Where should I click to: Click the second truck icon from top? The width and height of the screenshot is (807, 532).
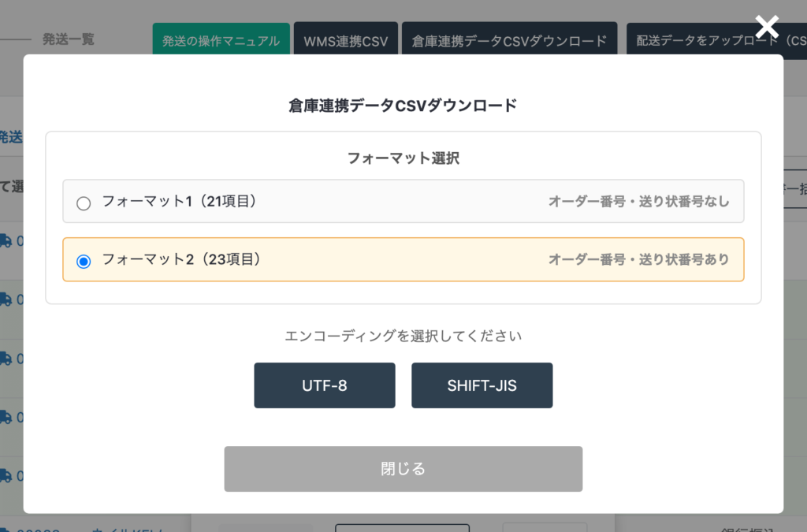(6, 299)
